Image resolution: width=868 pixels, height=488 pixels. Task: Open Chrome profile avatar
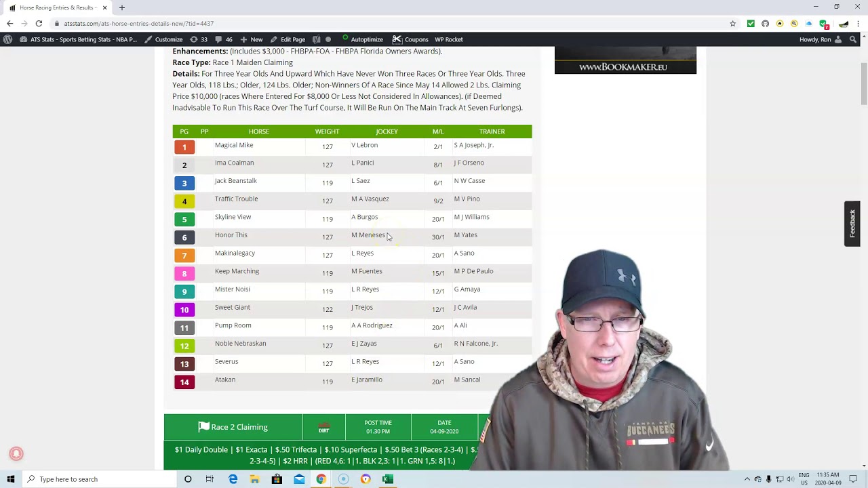(844, 24)
